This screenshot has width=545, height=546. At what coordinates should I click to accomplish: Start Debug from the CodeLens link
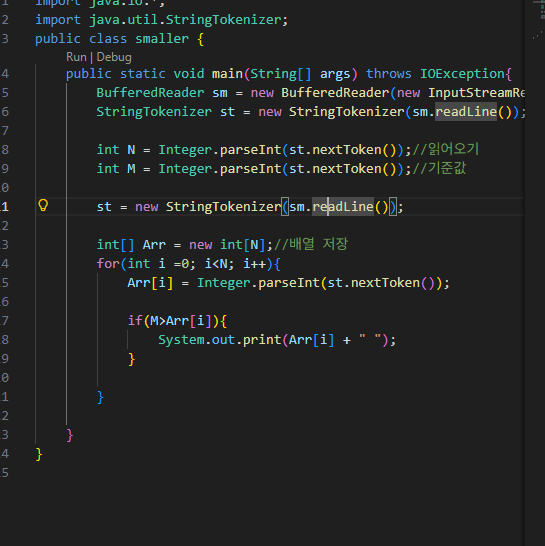pyautogui.click(x=114, y=57)
